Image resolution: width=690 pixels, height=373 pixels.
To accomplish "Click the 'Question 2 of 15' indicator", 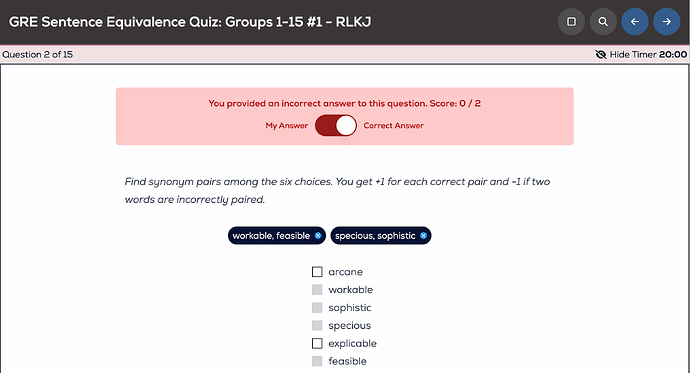I will click(x=38, y=55).
